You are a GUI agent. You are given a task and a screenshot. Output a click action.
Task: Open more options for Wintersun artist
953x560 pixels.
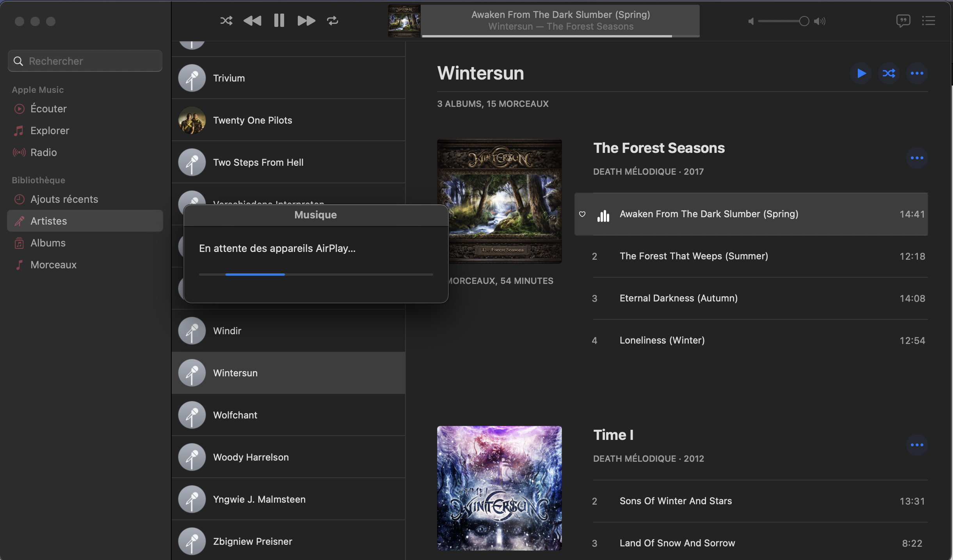(917, 73)
